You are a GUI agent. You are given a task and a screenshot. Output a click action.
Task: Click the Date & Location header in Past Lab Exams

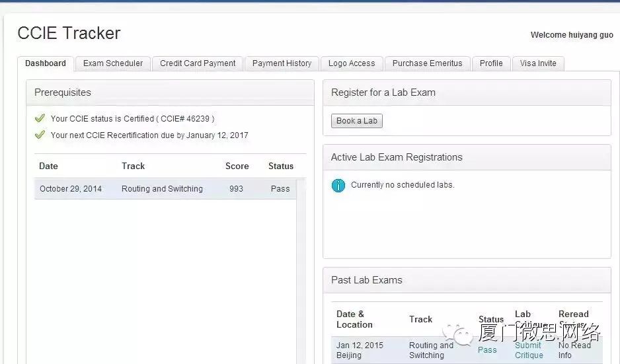pos(354,319)
